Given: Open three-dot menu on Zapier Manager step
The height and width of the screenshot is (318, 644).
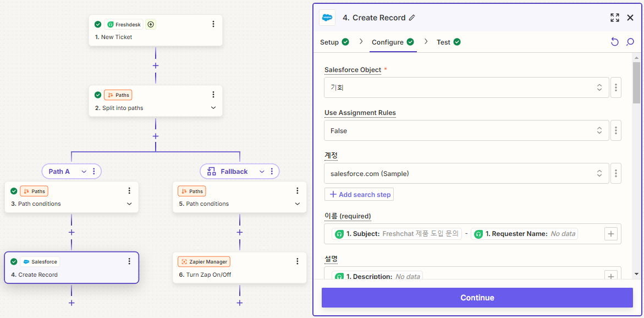Looking at the screenshot, I should tap(298, 261).
